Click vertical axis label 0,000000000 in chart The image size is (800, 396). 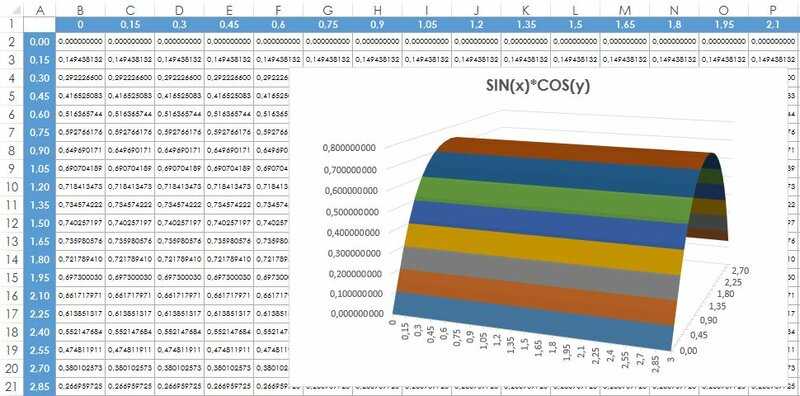tap(358, 314)
